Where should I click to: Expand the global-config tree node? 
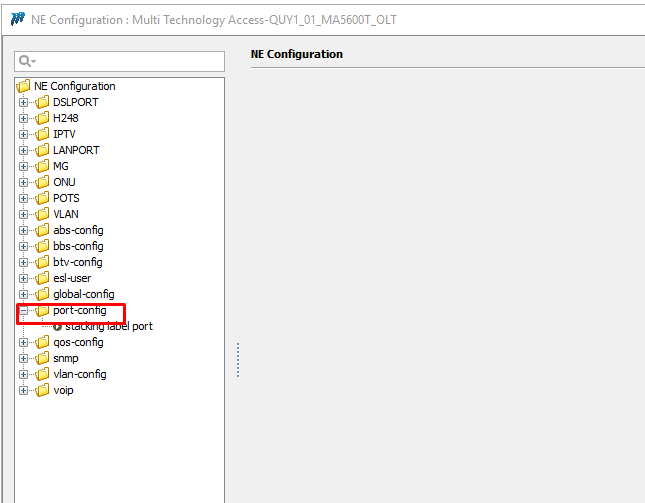point(24,294)
